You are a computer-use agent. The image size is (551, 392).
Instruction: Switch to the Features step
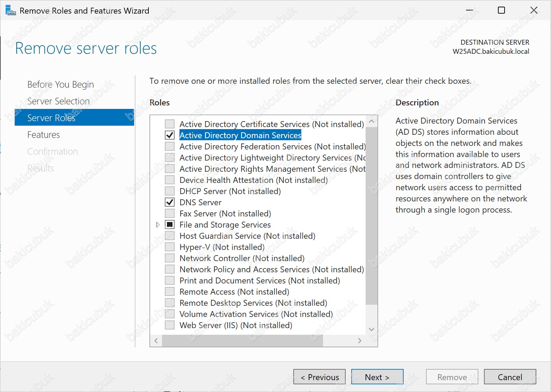point(44,135)
